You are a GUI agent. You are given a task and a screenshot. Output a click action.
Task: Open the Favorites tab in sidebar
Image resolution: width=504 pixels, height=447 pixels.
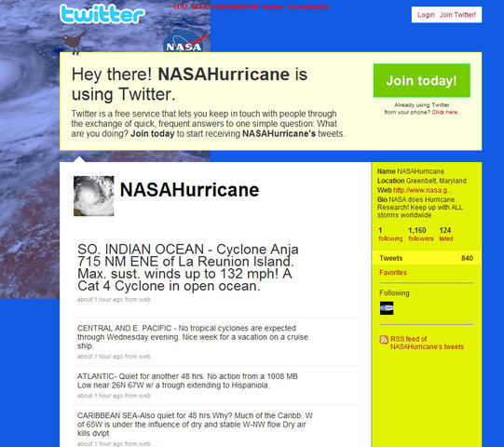[x=393, y=273]
